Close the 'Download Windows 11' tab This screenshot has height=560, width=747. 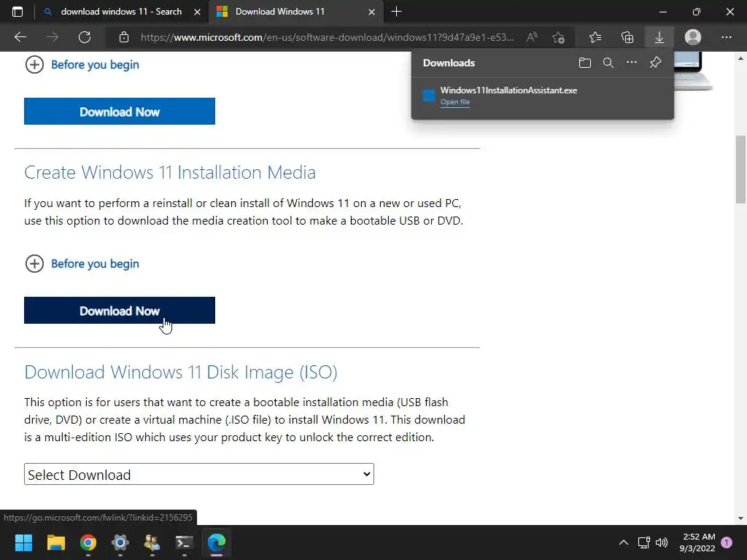[x=371, y=12]
